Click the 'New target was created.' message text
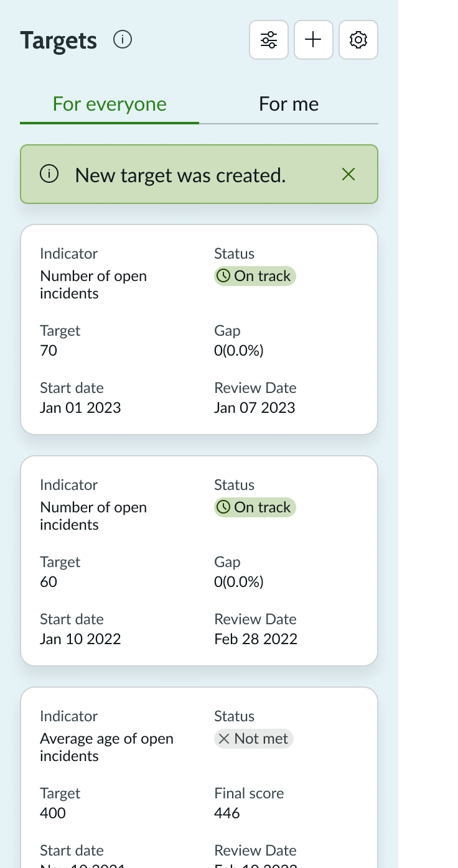The image size is (458, 868). [180, 175]
